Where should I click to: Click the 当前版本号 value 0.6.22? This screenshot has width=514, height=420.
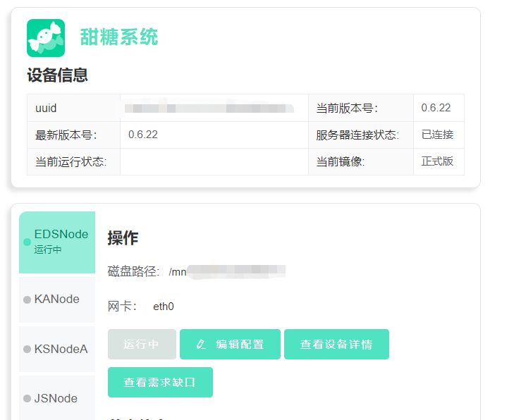[436, 108]
